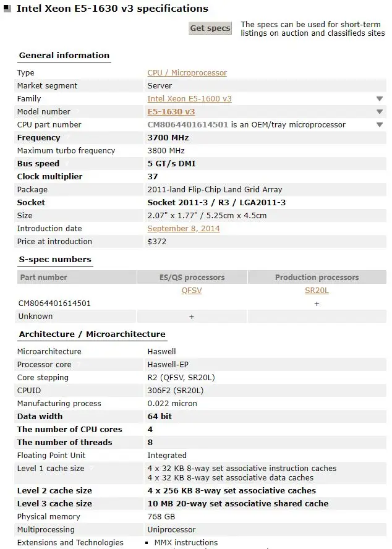
Task: Expand the Model number row dropdown arrow
Action: point(380,112)
